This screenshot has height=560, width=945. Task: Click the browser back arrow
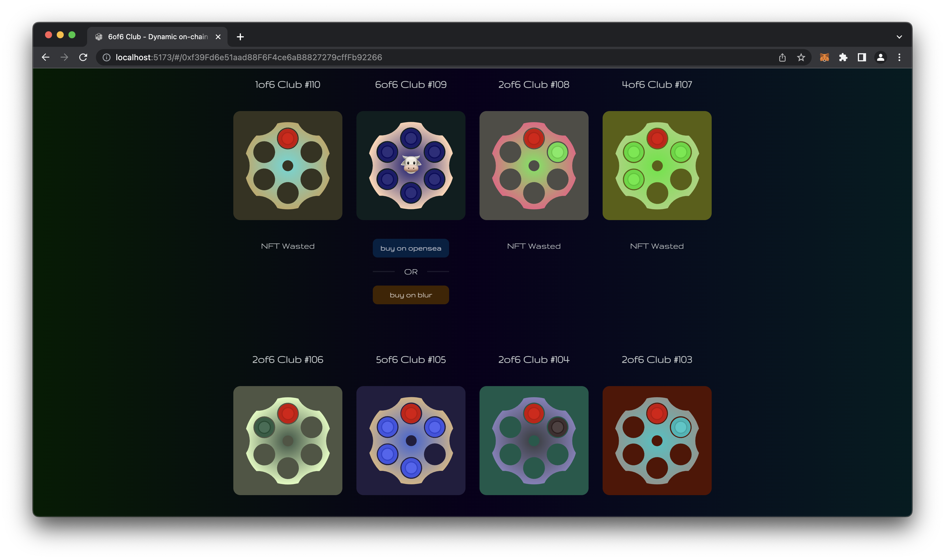coord(46,57)
